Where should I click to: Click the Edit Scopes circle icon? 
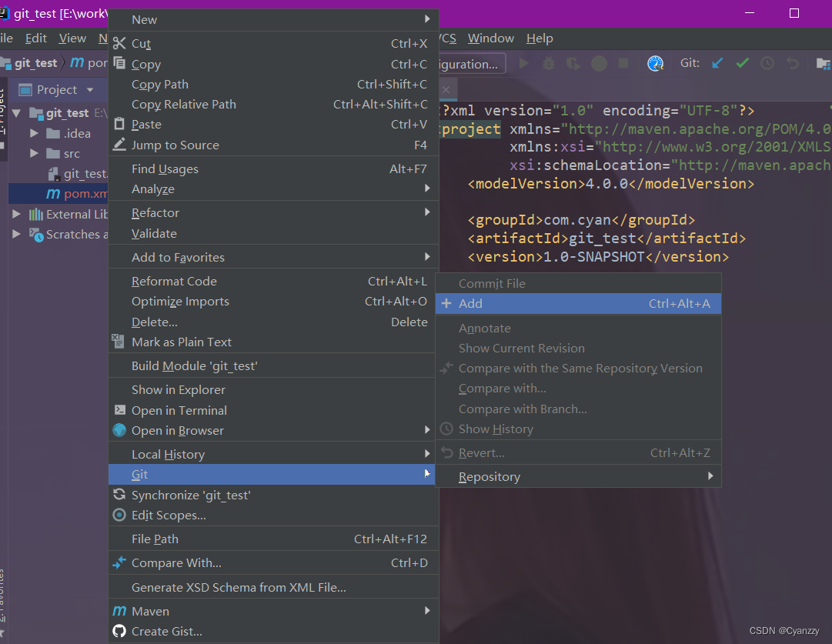pos(119,515)
